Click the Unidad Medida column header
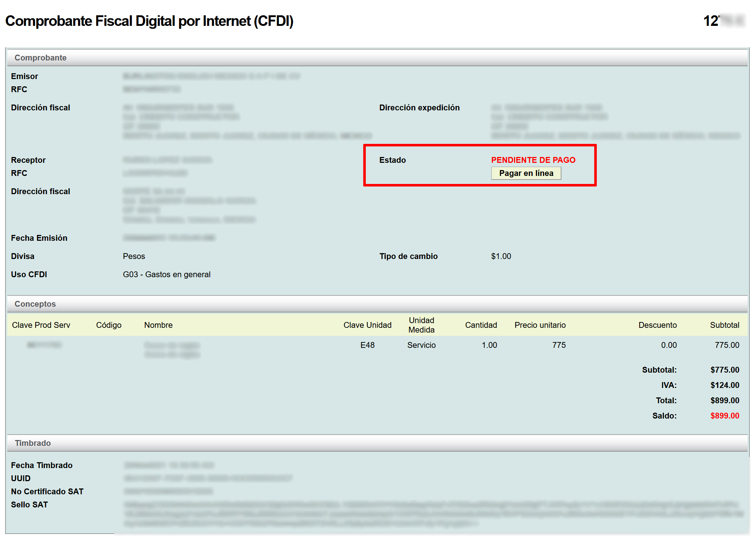 click(x=421, y=325)
